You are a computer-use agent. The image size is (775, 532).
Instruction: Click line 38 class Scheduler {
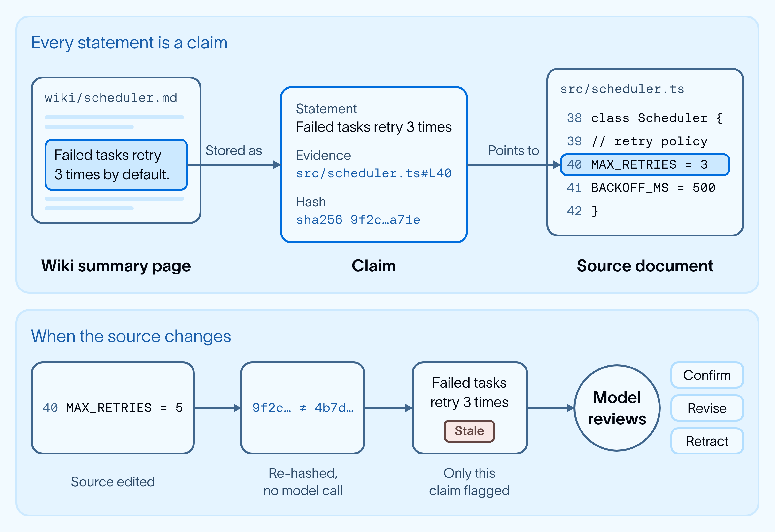pos(645,118)
